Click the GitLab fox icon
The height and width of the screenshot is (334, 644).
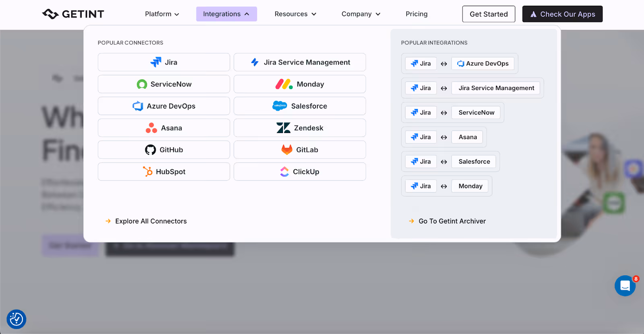tap(287, 150)
